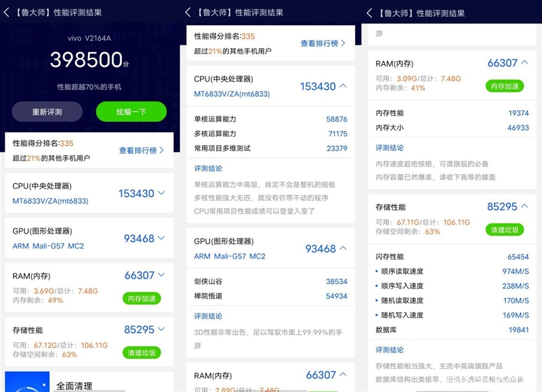The image size is (542, 392).
Task: Tap 性能得分排名:335 on middle screen
Action: tap(225, 37)
